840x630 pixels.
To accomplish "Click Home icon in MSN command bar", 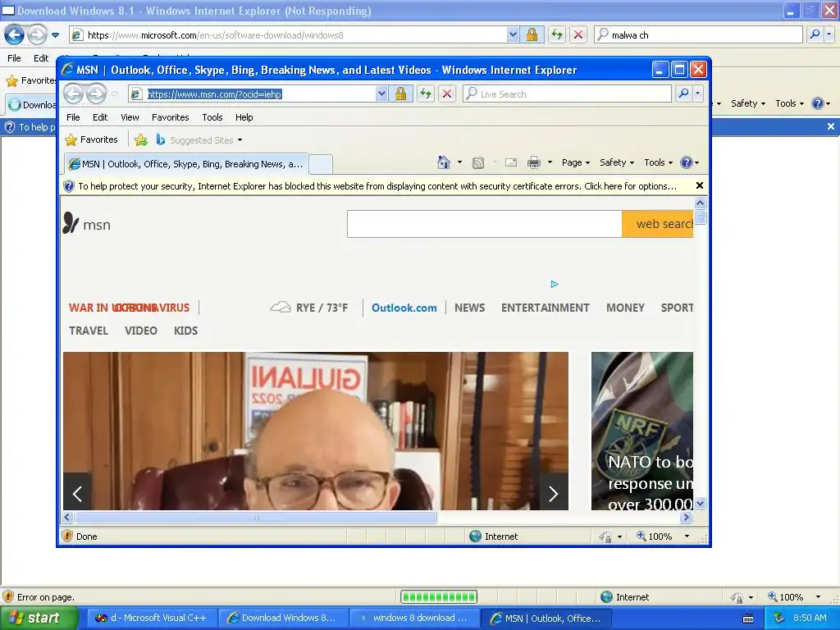I will 444,162.
